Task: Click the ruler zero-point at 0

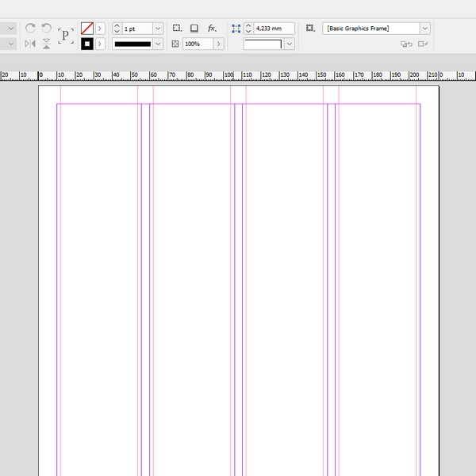Action: (x=40, y=75)
